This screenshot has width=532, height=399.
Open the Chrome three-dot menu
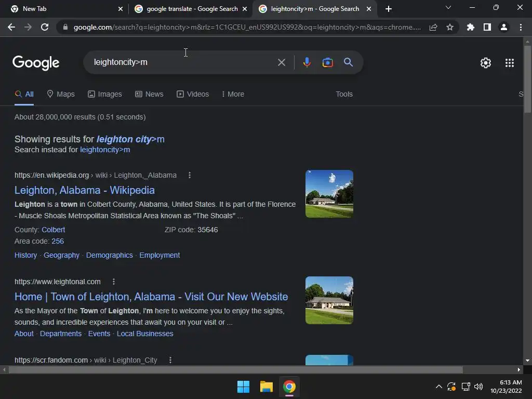coord(521,27)
